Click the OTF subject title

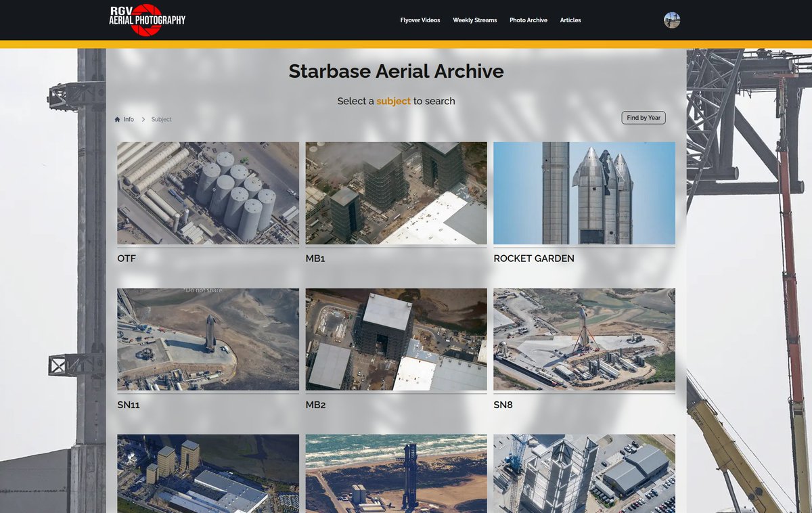pyautogui.click(x=127, y=259)
